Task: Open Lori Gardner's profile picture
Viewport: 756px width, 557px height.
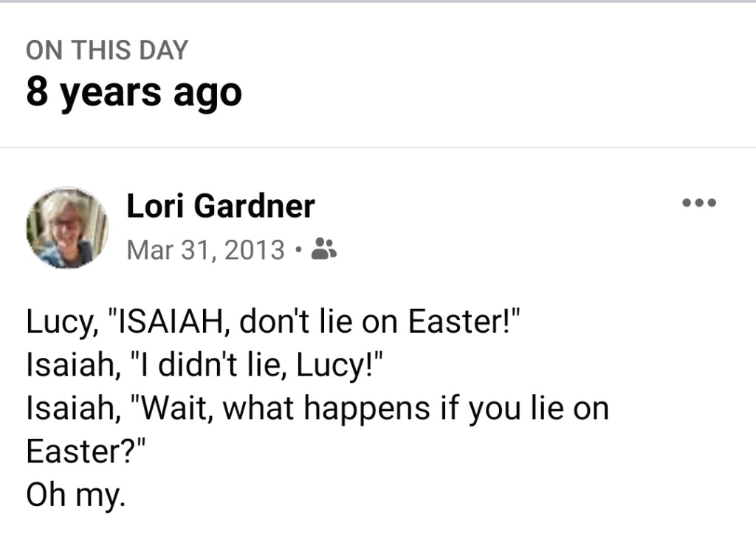Action: coord(66,227)
